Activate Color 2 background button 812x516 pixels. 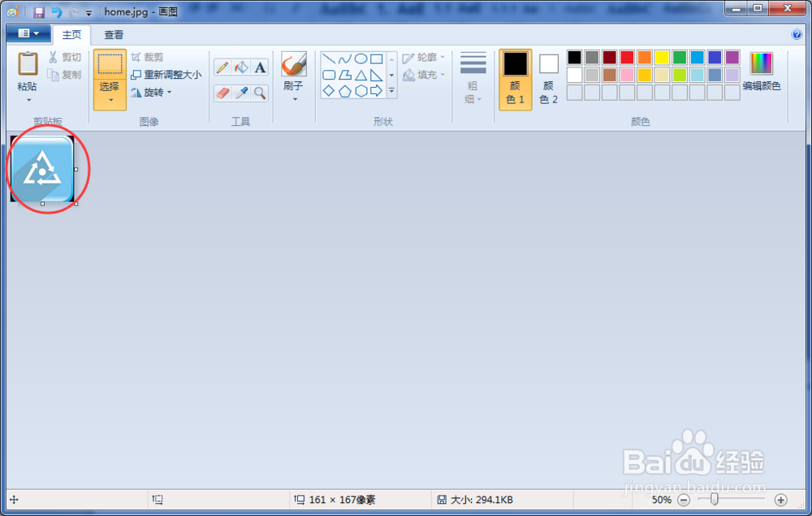[x=549, y=80]
